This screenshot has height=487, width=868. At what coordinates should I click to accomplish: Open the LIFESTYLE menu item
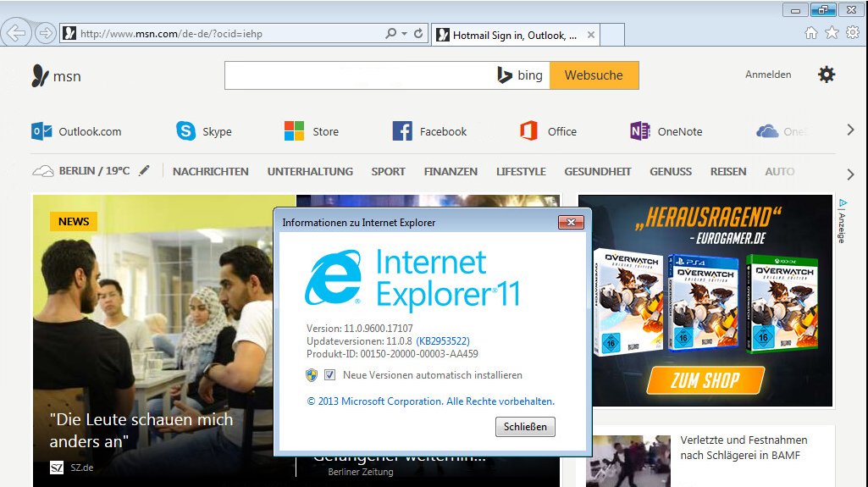click(x=521, y=172)
